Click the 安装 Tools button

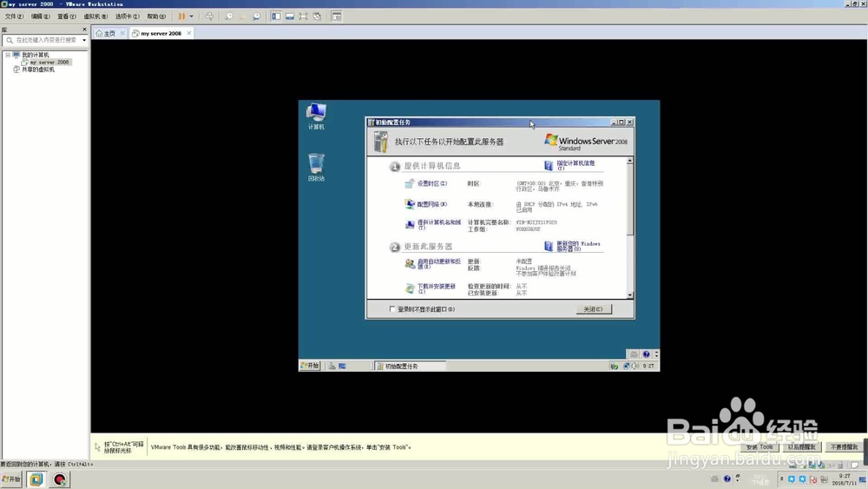(x=759, y=447)
